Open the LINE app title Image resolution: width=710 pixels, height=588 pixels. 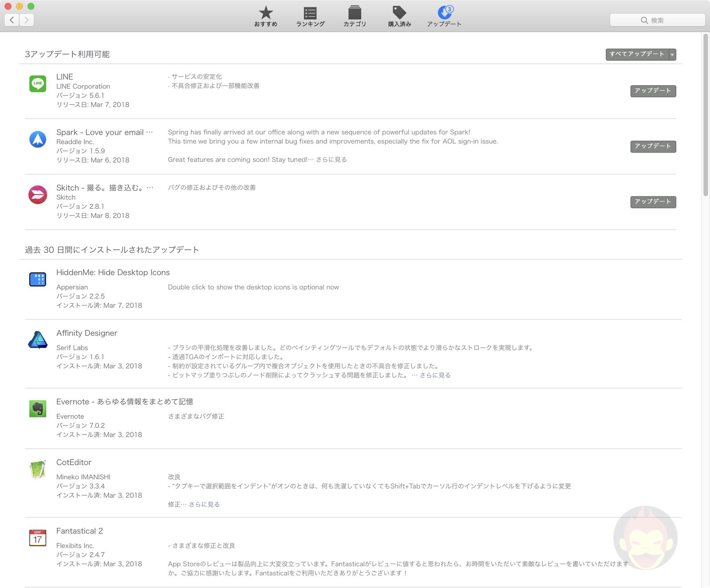coord(65,77)
